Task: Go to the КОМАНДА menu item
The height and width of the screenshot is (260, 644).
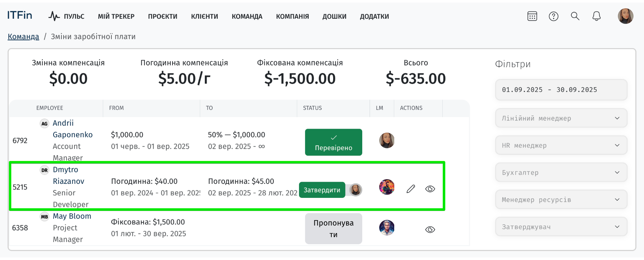Action: coord(247,17)
